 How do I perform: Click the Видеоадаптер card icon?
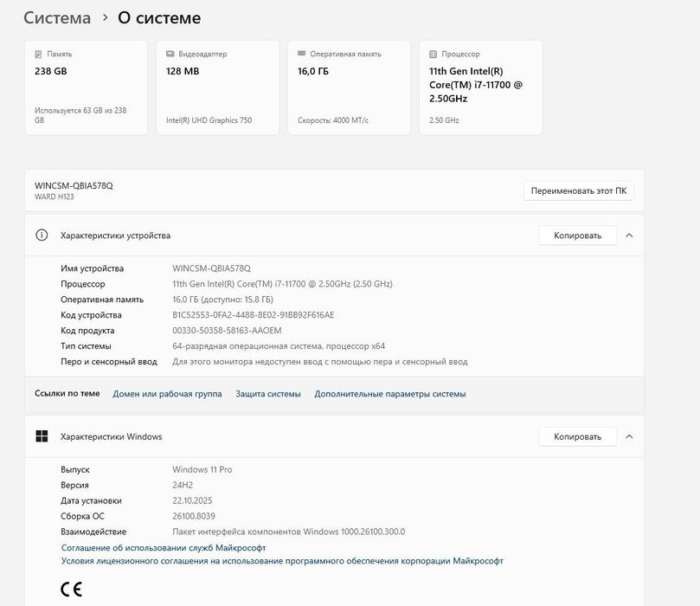tap(170, 54)
